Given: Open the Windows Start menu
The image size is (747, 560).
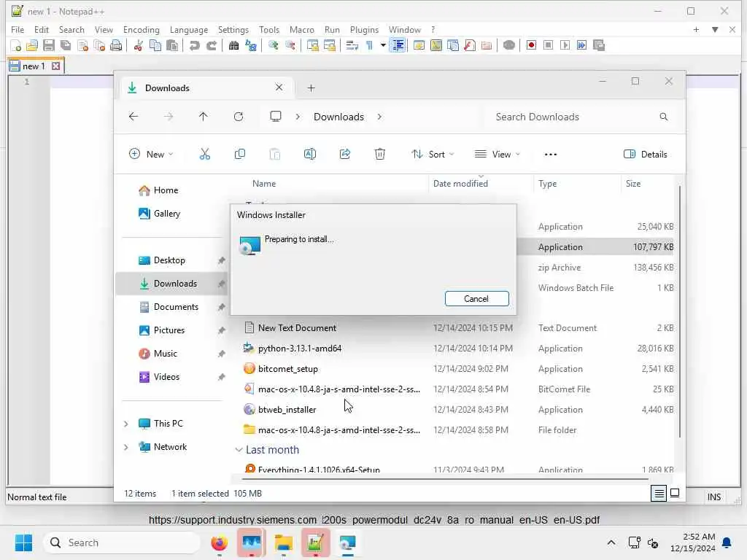Looking at the screenshot, I should click(x=23, y=542).
